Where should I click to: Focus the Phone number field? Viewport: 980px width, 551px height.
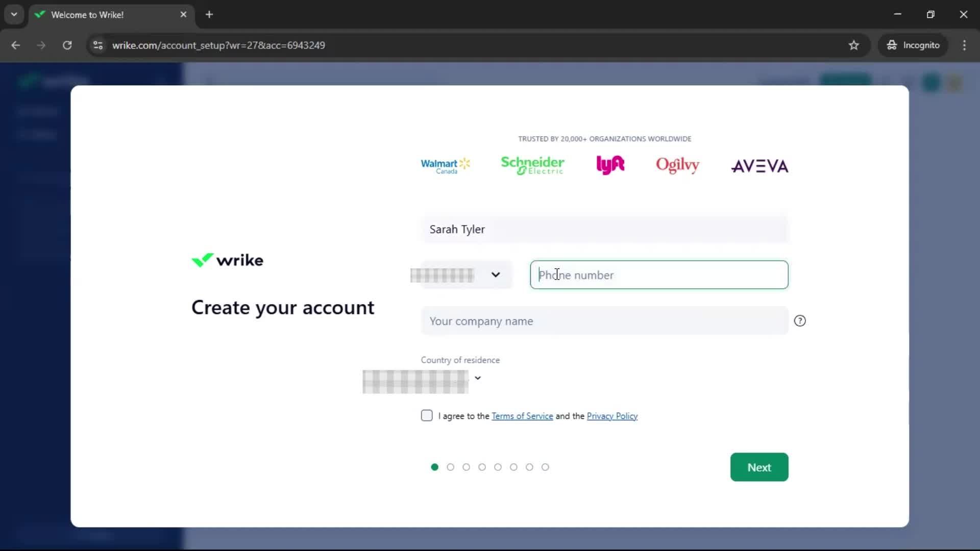click(x=659, y=275)
